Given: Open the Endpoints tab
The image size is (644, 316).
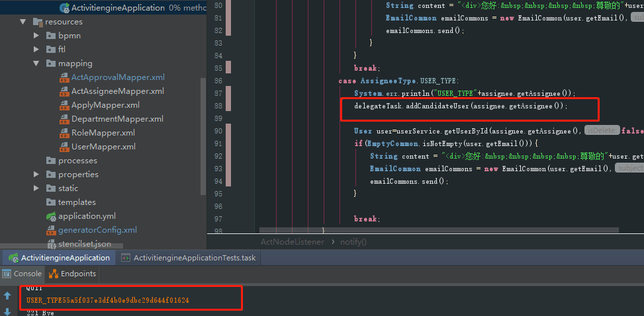Looking at the screenshot, I should point(72,274).
